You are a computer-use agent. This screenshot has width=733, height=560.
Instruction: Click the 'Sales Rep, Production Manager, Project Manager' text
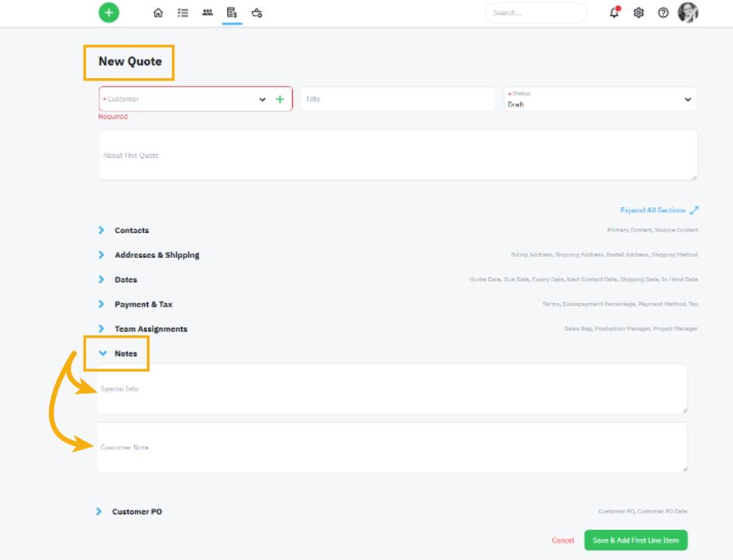(631, 328)
